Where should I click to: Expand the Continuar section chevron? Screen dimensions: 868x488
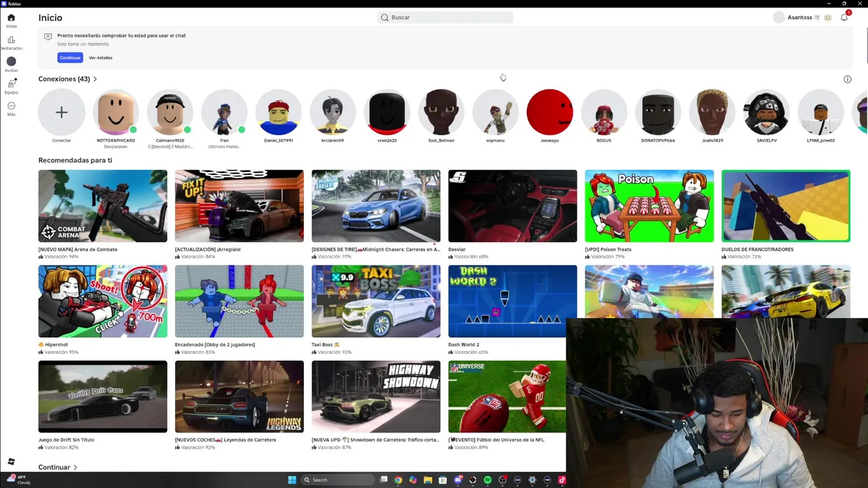[75, 468]
